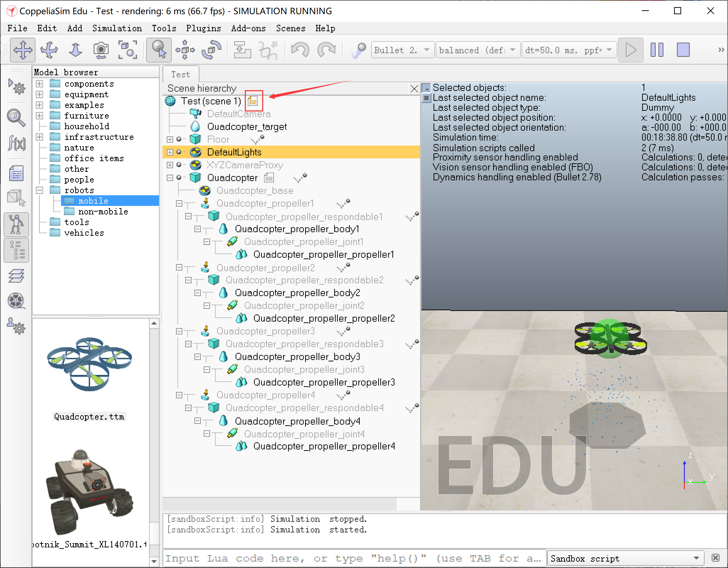Open the Add-ons menu
Screen dimensions: 728x568
(x=248, y=28)
